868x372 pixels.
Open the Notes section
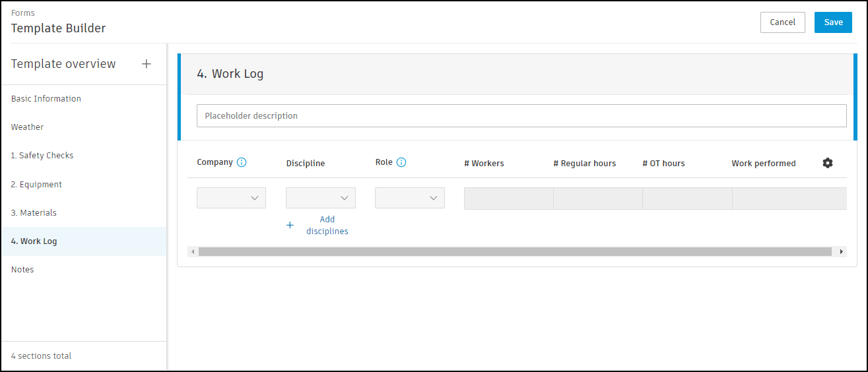pyautogui.click(x=22, y=270)
